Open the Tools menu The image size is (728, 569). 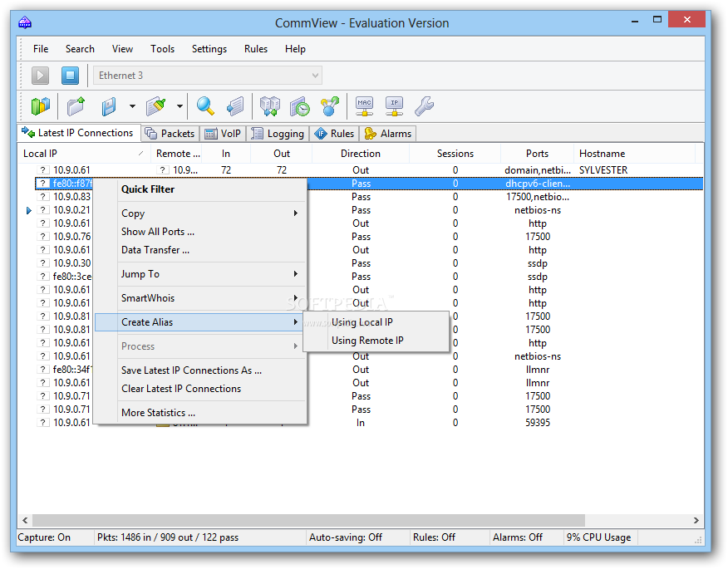pos(163,49)
